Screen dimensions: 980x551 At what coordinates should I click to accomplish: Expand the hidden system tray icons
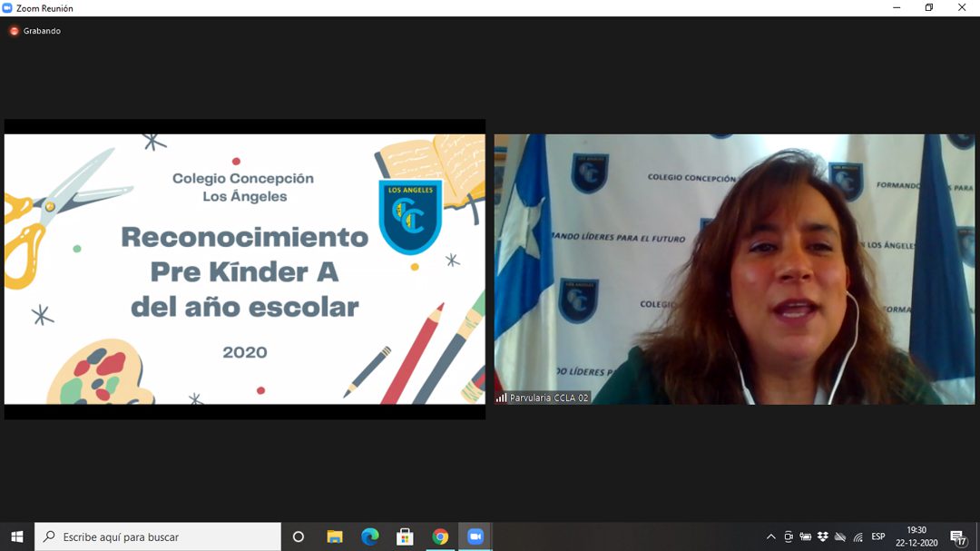[x=771, y=536]
